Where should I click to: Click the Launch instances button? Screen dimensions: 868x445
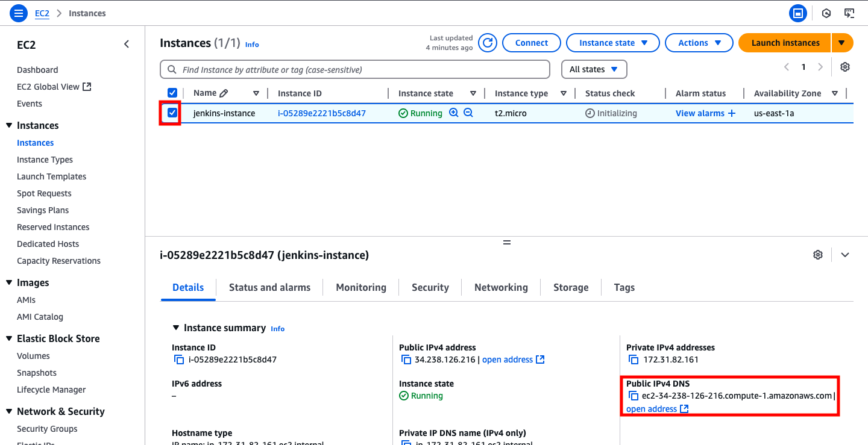point(785,43)
